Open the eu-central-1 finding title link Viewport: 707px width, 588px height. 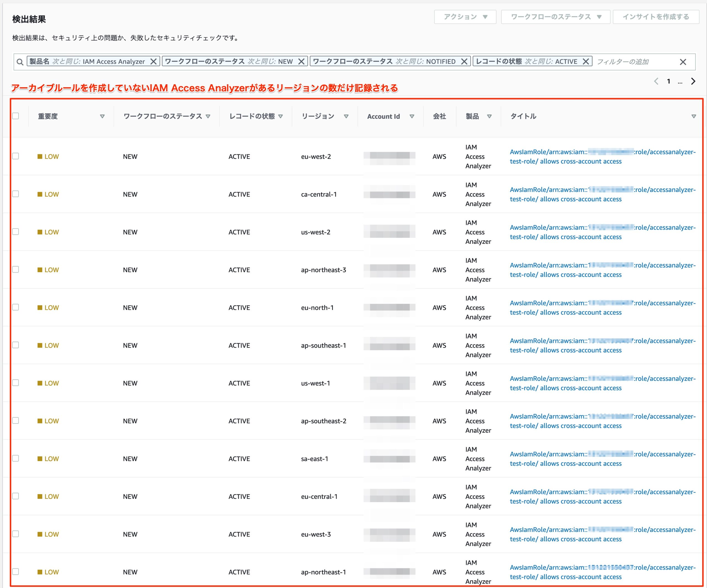603,496
